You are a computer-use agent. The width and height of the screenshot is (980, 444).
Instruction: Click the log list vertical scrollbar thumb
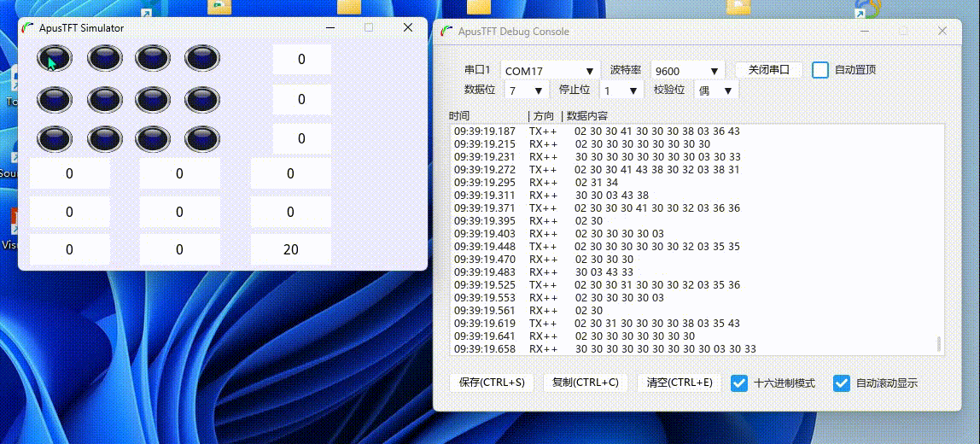point(937,345)
